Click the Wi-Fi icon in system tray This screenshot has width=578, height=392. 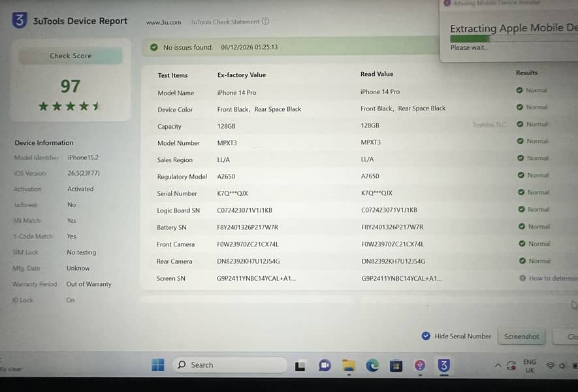click(x=551, y=366)
